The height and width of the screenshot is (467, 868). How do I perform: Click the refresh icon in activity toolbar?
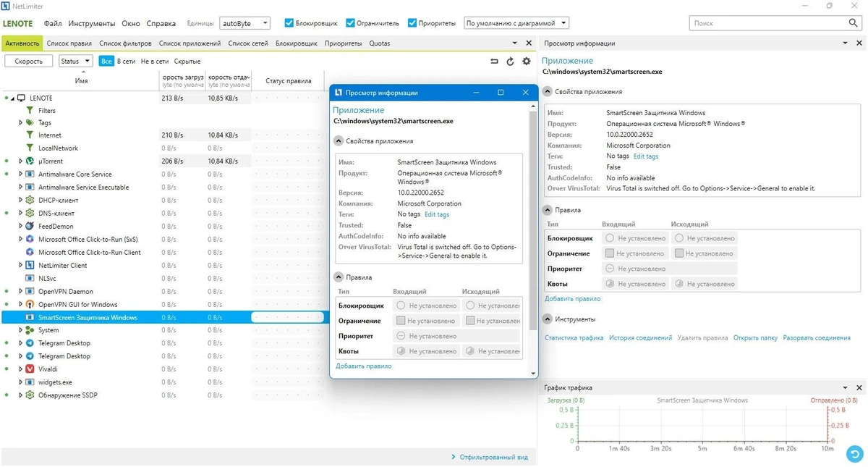coord(510,62)
